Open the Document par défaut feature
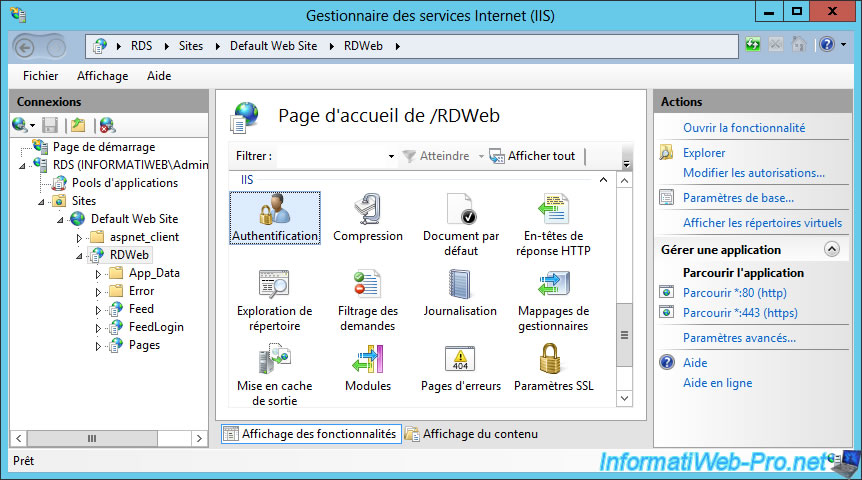The image size is (862, 480). click(461, 224)
